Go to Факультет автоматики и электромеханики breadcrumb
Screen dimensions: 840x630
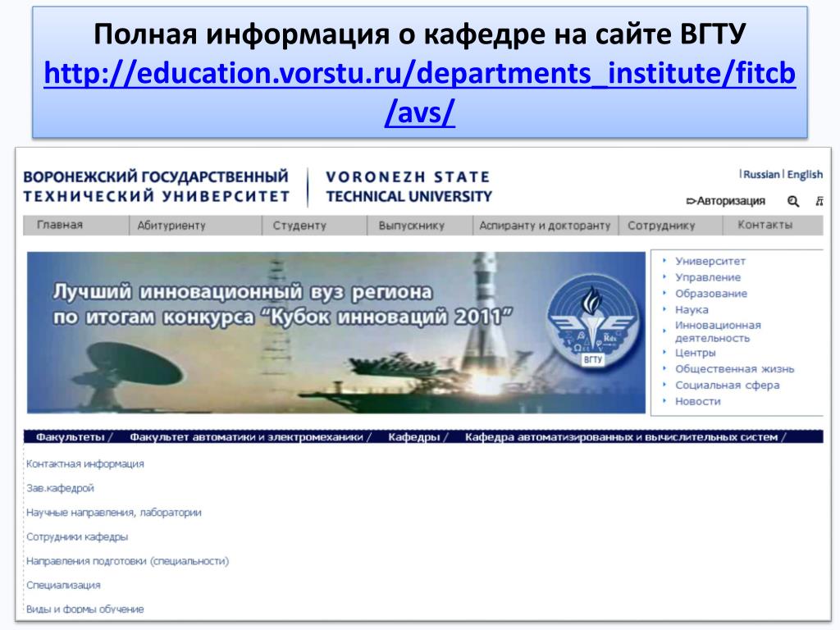point(246,437)
